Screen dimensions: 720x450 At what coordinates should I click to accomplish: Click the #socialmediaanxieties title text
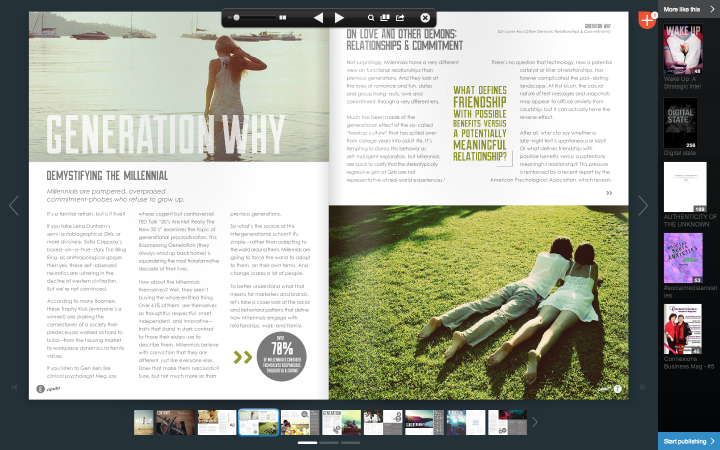(x=690, y=292)
